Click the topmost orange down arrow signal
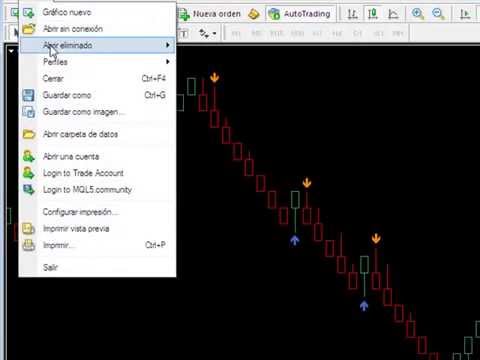The image size is (480, 360). 214,77
